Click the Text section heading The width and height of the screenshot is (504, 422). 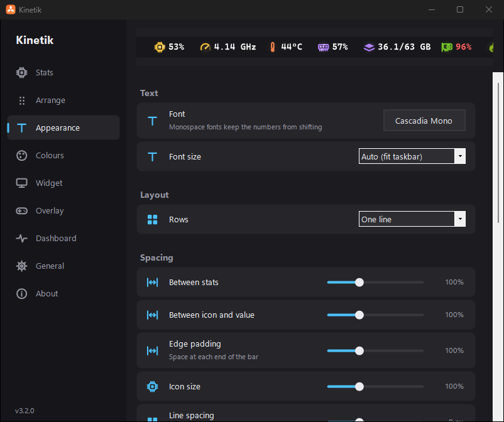point(149,93)
